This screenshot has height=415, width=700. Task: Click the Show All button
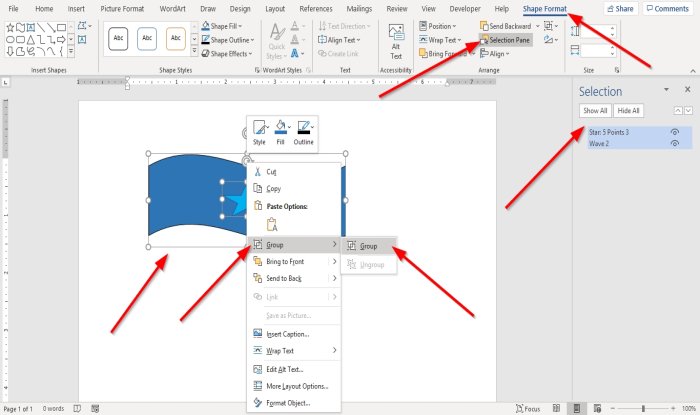[595, 111]
